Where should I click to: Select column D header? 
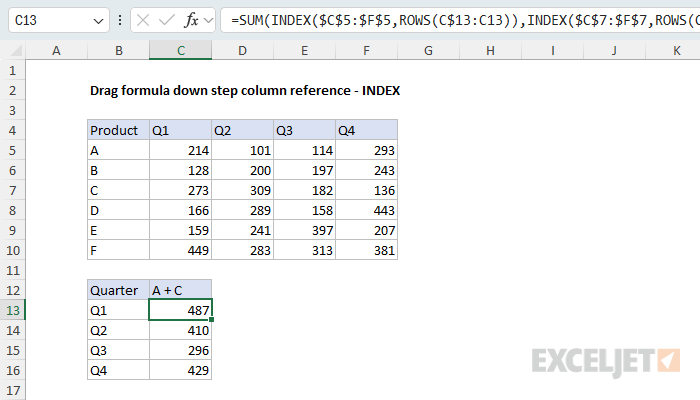click(x=242, y=50)
